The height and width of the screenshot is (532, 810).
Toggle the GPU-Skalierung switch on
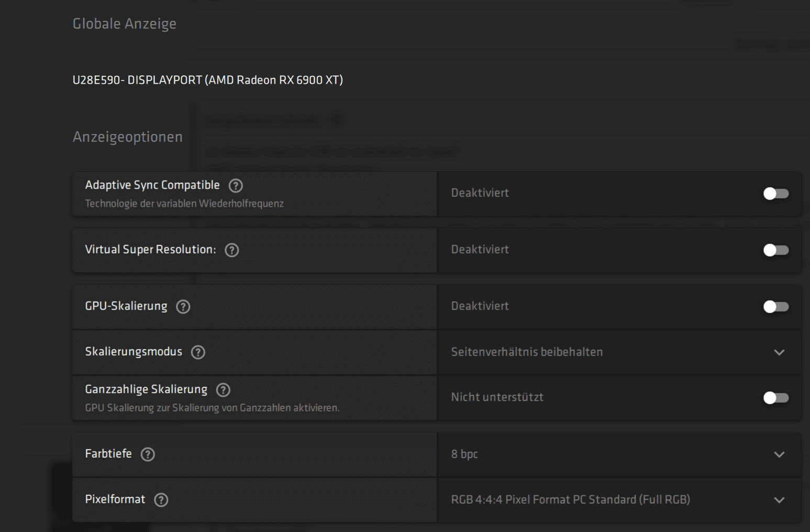[x=775, y=307]
